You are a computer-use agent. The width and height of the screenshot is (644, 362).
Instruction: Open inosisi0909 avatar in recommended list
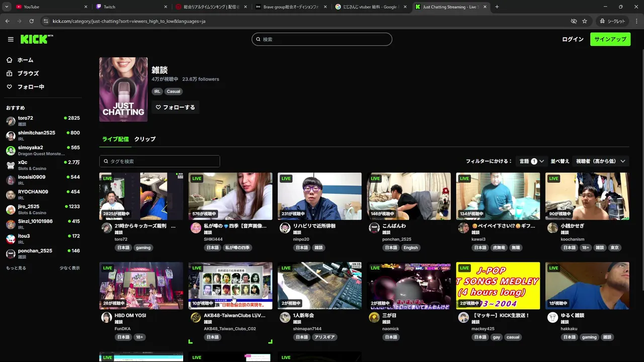pos(11,180)
